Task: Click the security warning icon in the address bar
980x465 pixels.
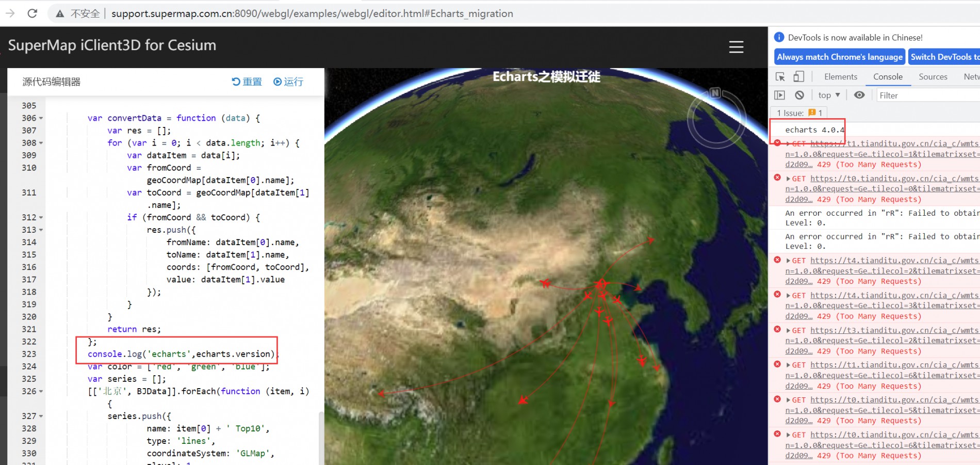Action: pyautogui.click(x=60, y=14)
